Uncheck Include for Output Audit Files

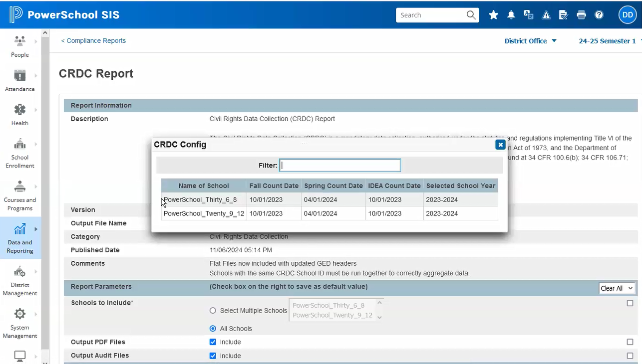pyautogui.click(x=213, y=356)
